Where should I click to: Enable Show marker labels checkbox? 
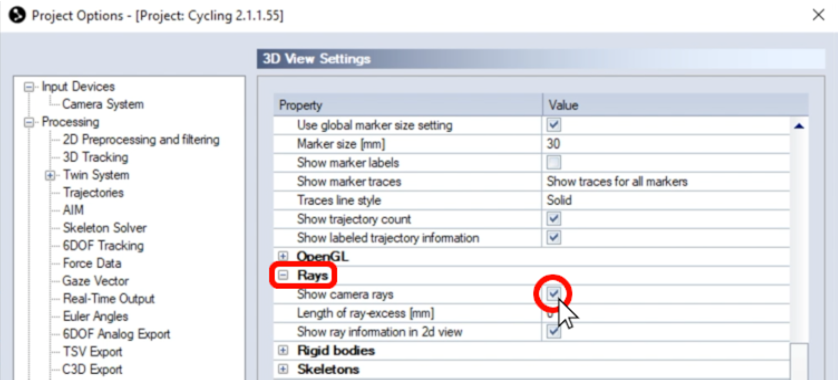tap(554, 162)
